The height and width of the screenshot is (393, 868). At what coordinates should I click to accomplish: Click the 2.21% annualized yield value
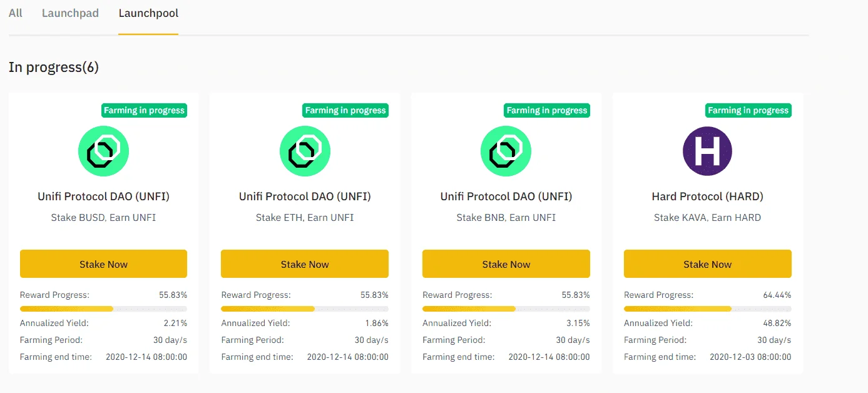[x=176, y=324]
